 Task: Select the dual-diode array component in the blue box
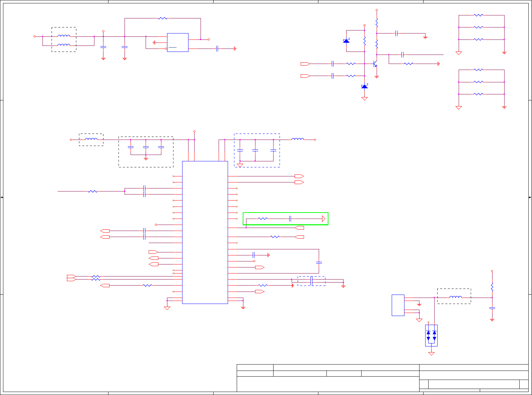coord(431,335)
